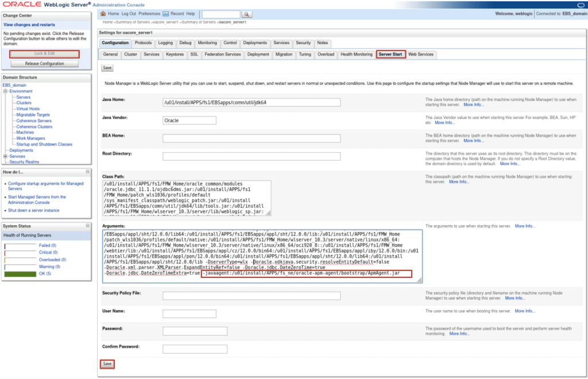Image resolution: width=588 pixels, height=379 pixels.
Task: Switch to the Monitoring tab
Action: pos(207,43)
